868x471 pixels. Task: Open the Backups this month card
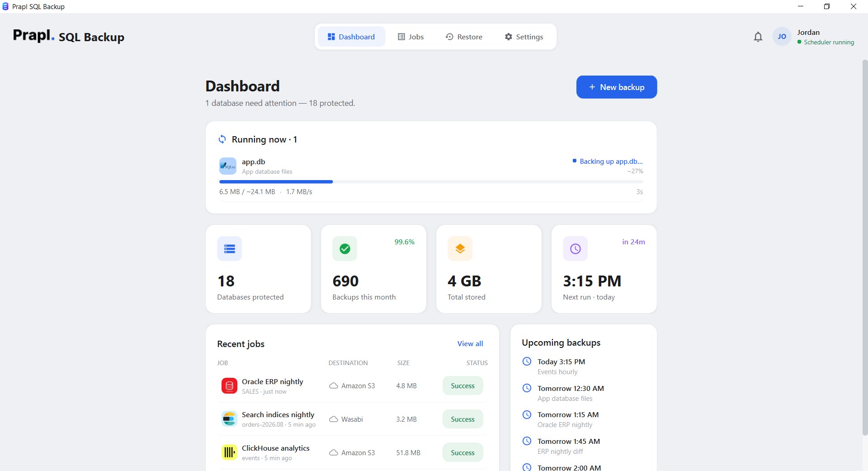click(373, 269)
